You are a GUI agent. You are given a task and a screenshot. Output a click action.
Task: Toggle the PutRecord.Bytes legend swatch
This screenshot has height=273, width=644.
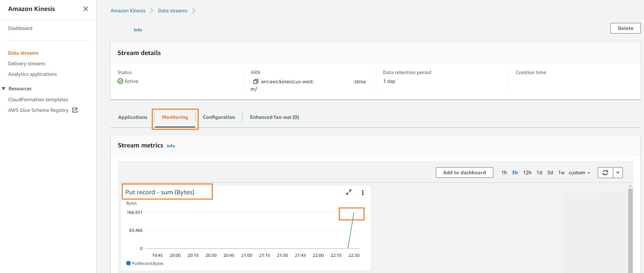(x=128, y=263)
